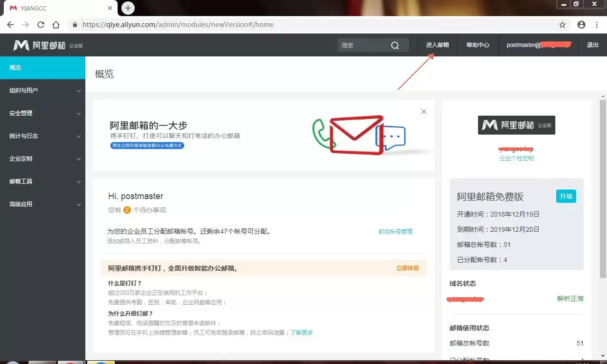Expand 统计与日志 sidebar menu

pyautogui.click(x=43, y=136)
